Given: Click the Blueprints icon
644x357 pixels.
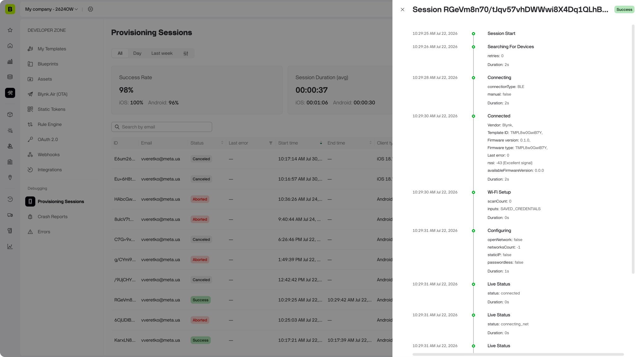Looking at the screenshot, I should point(30,64).
